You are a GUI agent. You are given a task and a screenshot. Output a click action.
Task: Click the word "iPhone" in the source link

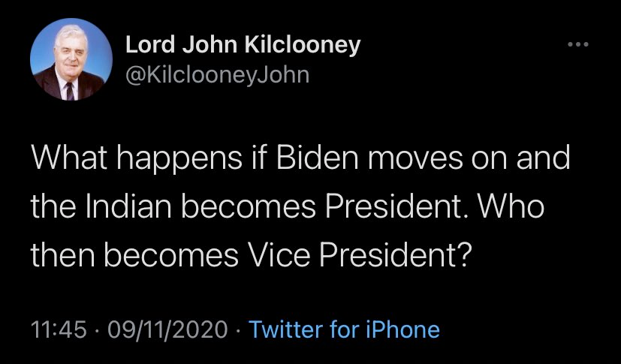coord(402,330)
